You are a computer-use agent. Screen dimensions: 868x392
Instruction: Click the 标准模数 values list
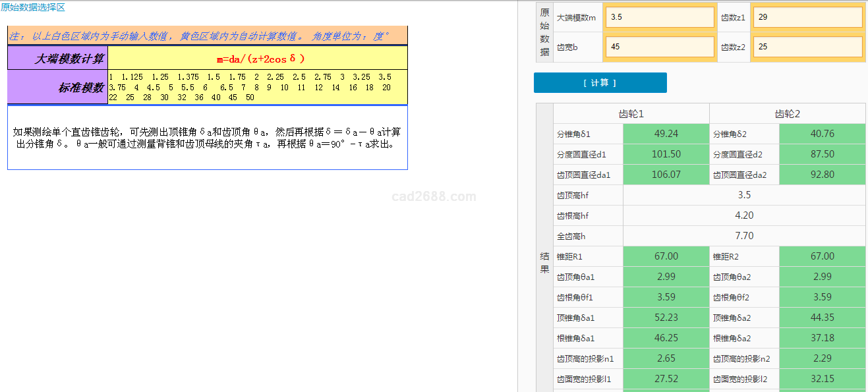pos(250,87)
